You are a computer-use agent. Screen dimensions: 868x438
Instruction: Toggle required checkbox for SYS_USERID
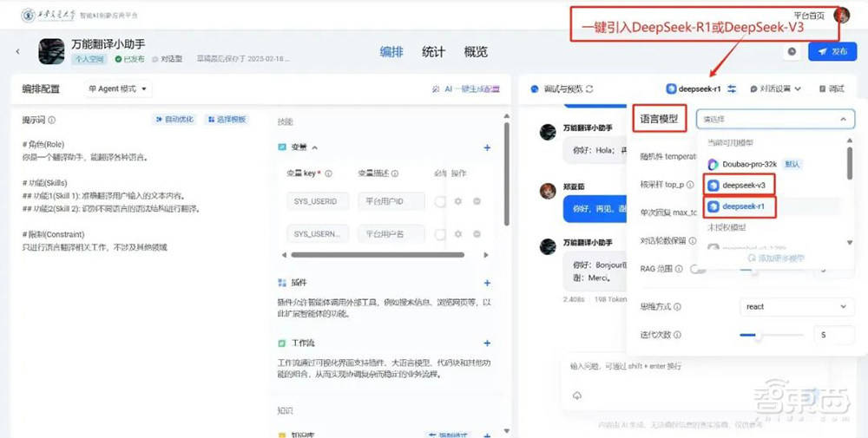pos(439,201)
